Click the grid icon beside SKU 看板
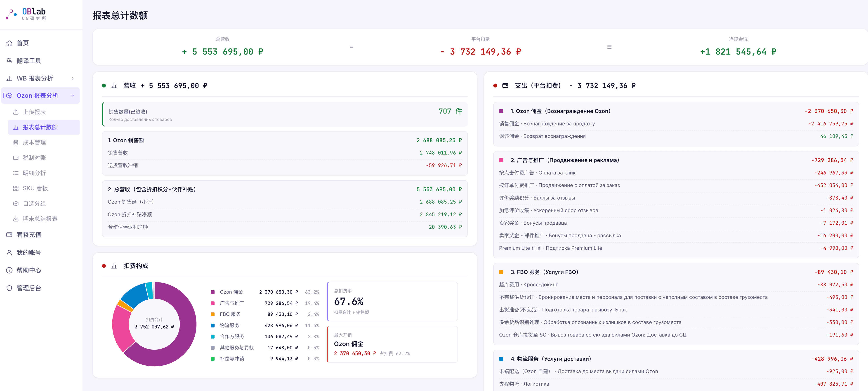 (16, 188)
